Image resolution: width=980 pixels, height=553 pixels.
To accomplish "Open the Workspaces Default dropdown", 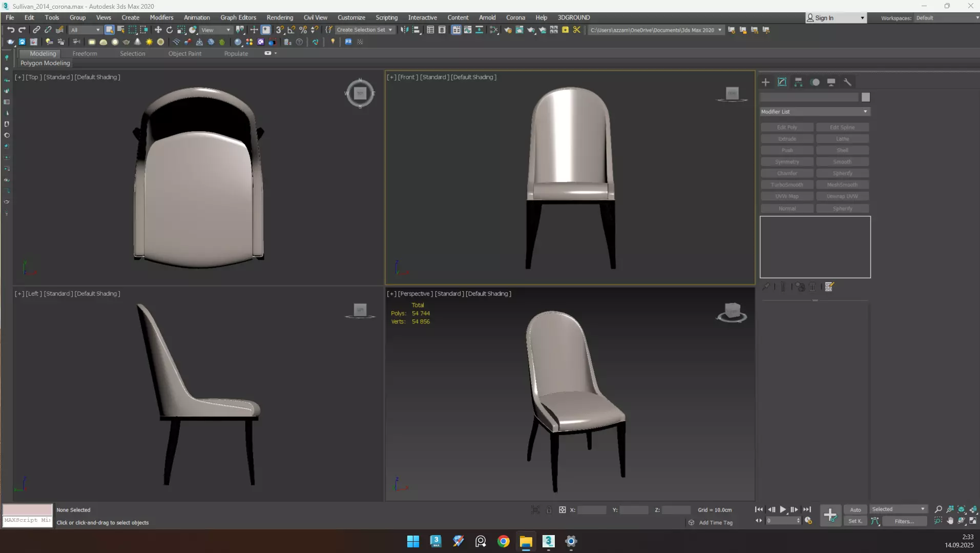I will (x=947, y=18).
